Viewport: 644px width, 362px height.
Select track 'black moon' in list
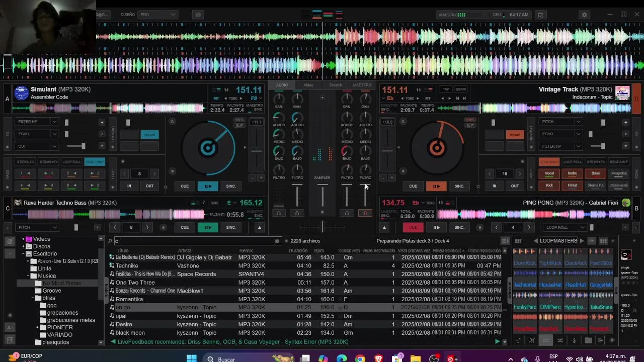point(130,333)
